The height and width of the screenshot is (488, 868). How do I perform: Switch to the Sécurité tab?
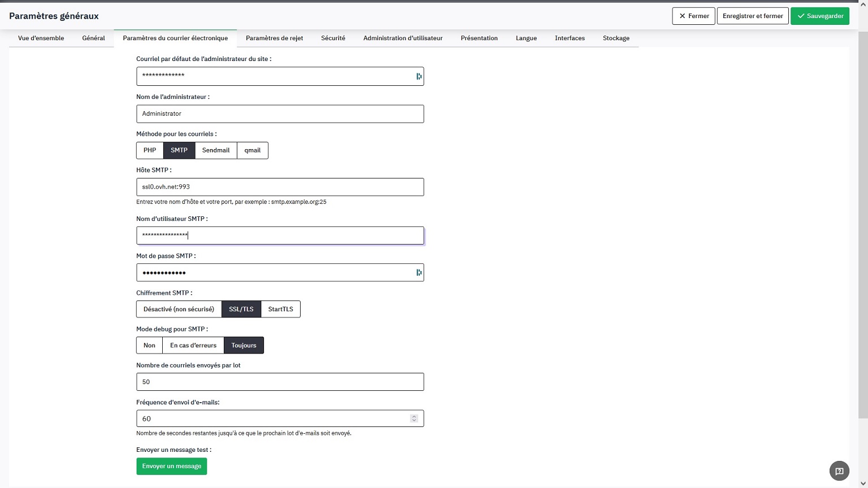333,38
